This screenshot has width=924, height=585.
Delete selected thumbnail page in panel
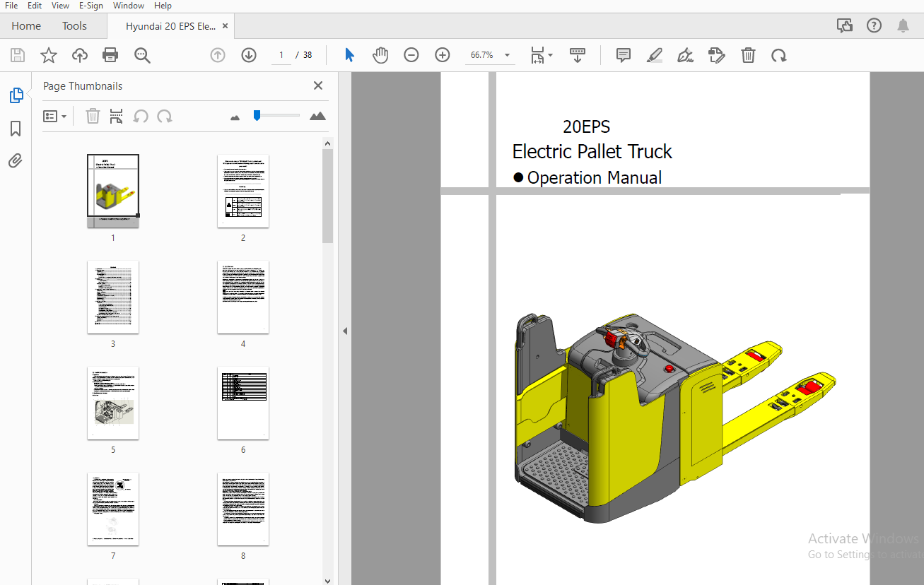(93, 116)
